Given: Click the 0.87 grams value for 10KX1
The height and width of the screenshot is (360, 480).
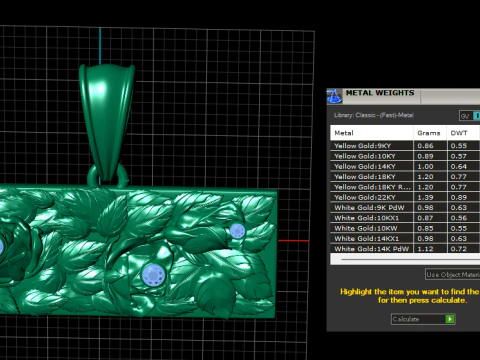Looking at the screenshot, I should tap(425, 218).
